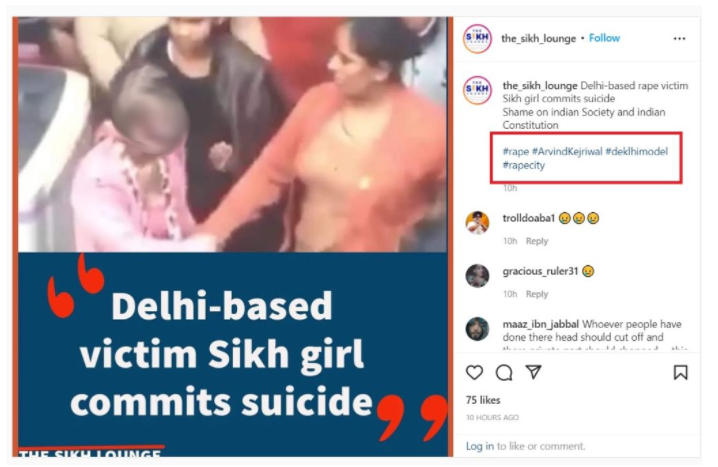Viewport: 718px width, 467px height.
Task: Open #rape hashtag link
Action: pos(516,152)
